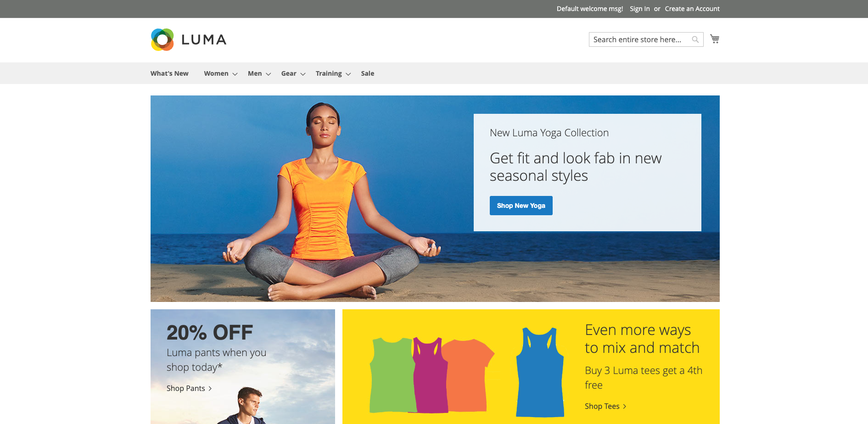This screenshot has height=424, width=868.
Task: Click the Shop New Yoga button
Action: pos(521,206)
